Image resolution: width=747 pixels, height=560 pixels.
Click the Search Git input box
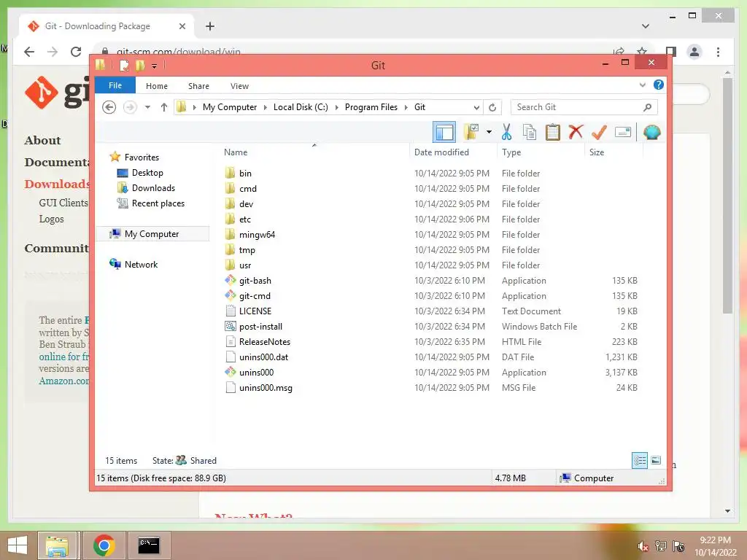(x=576, y=107)
